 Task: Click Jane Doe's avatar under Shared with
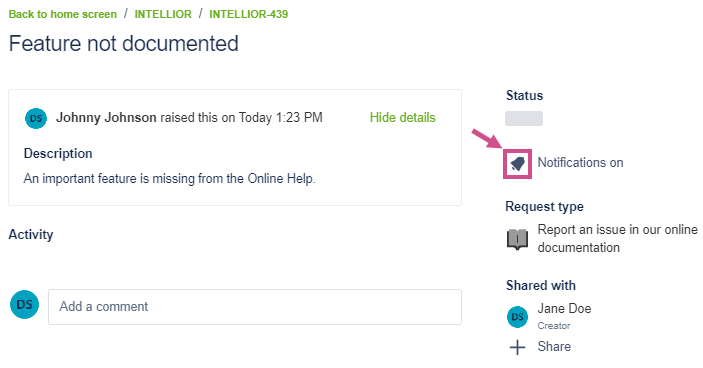click(x=517, y=317)
